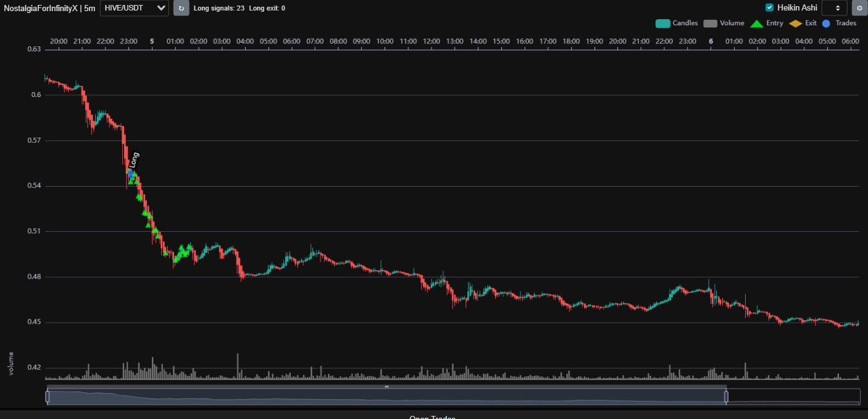Viewport: 868px width, 419px height.
Task: Open plot settings with the gear icon
Action: [x=859, y=8]
